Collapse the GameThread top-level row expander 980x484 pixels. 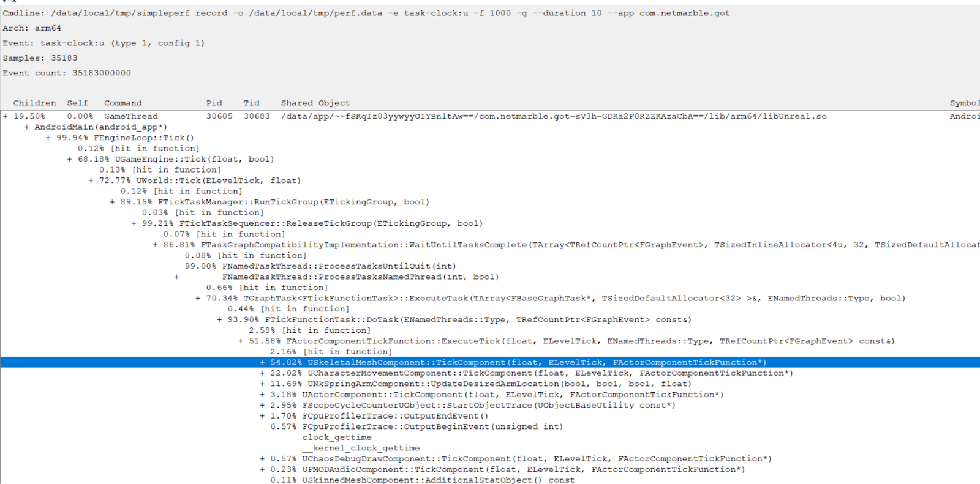6,116
